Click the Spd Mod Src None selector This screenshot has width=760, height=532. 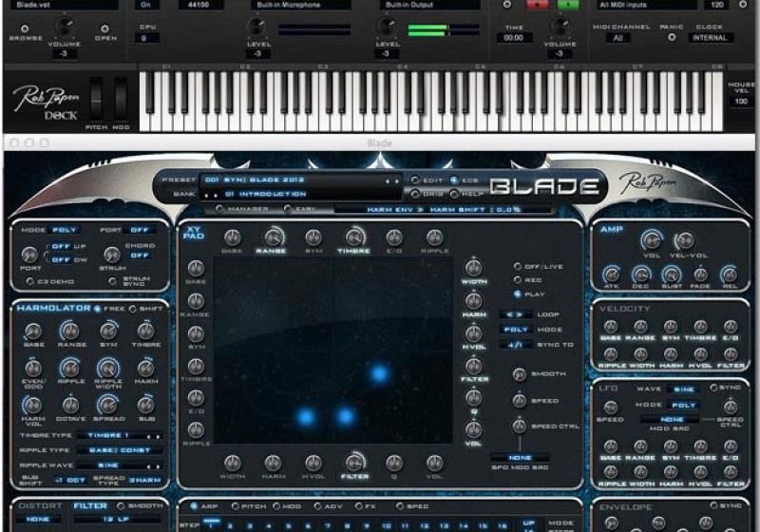(x=520, y=457)
